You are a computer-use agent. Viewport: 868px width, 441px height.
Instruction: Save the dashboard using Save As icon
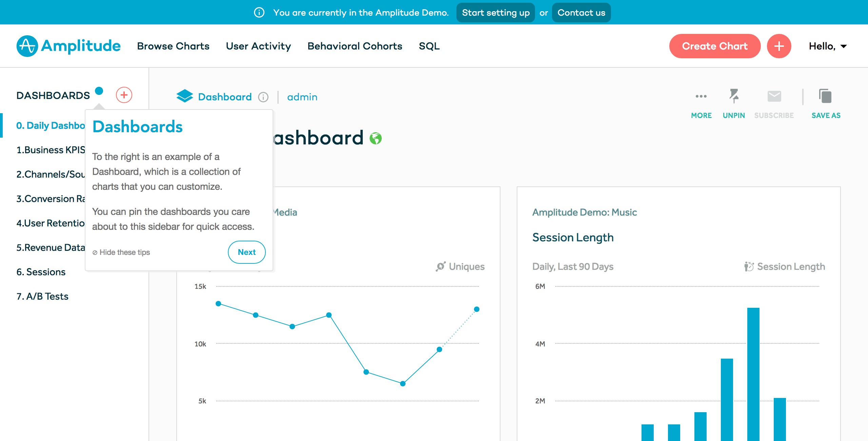(825, 96)
